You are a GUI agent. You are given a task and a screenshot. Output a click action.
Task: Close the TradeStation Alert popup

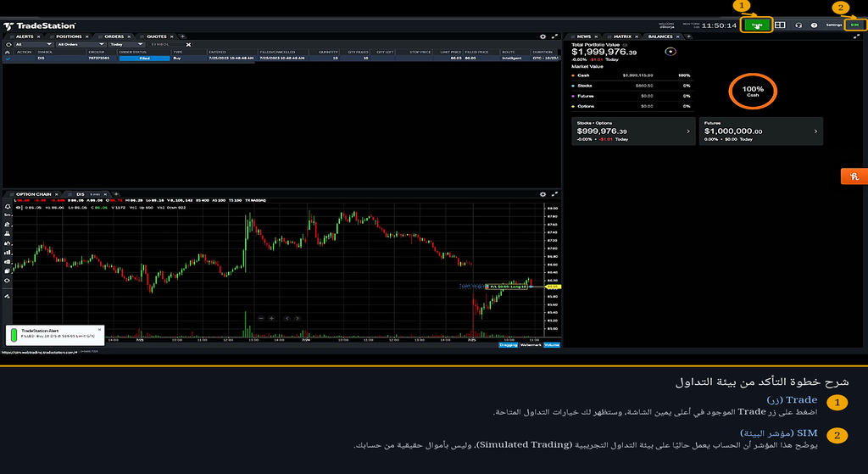point(100,330)
